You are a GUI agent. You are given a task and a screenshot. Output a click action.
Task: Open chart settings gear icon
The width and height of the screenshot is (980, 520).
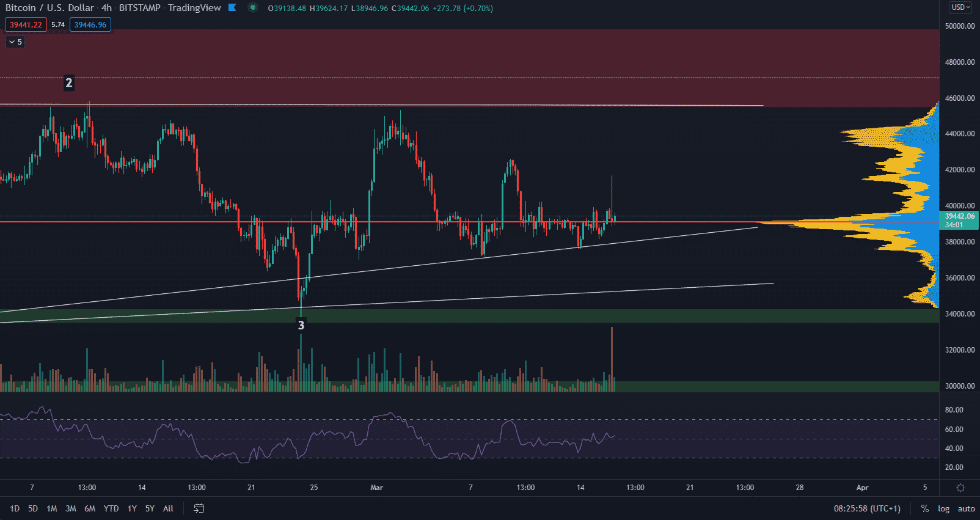tap(960, 488)
